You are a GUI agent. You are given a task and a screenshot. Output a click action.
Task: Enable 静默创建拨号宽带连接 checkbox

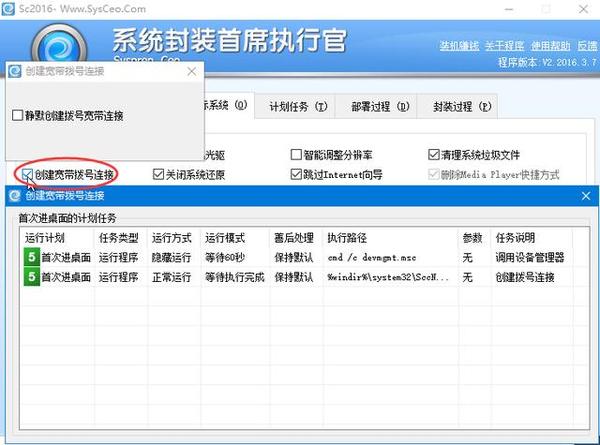(17, 115)
